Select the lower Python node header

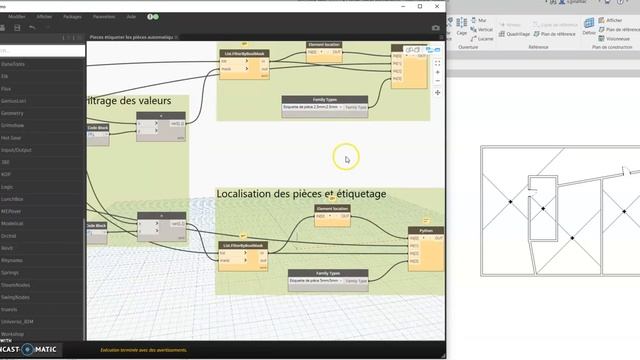pyautogui.click(x=426, y=231)
